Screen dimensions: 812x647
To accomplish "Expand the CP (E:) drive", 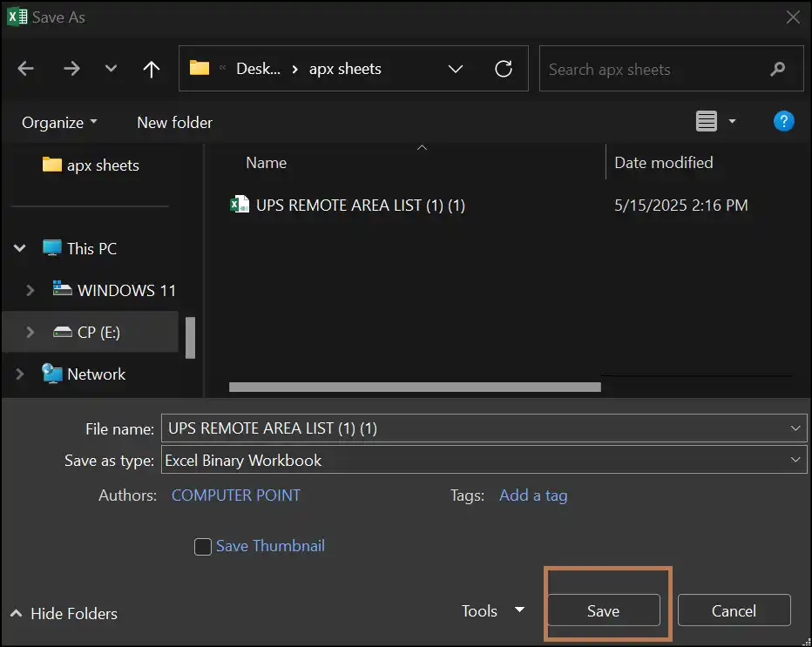I will coord(30,332).
